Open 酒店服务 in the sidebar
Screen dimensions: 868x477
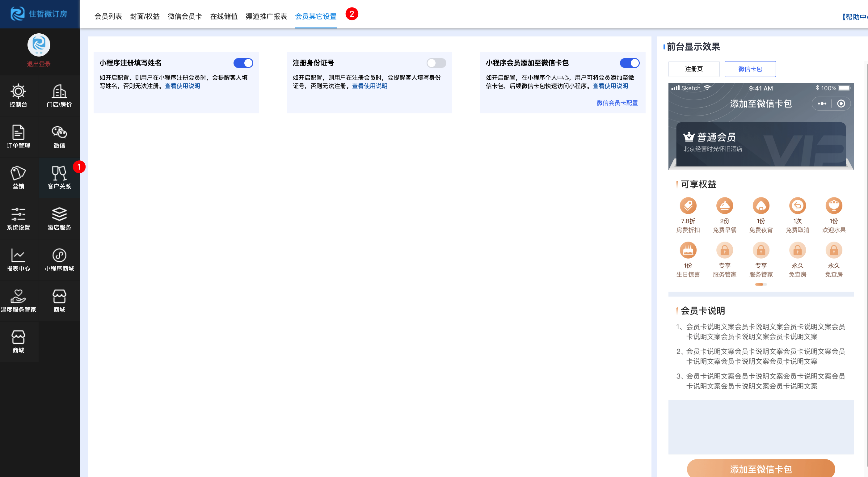[59, 218]
